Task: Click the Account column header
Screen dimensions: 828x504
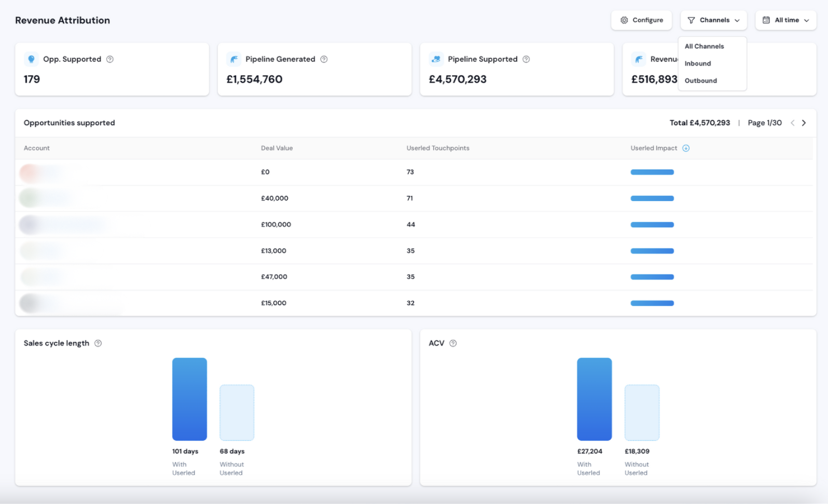Action: [x=37, y=148]
